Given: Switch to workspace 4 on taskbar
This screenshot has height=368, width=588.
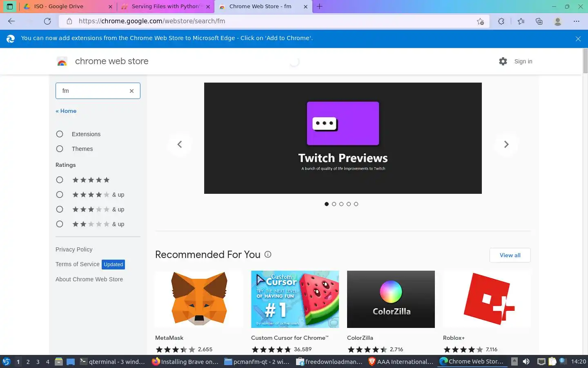Looking at the screenshot, I should tap(48, 361).
